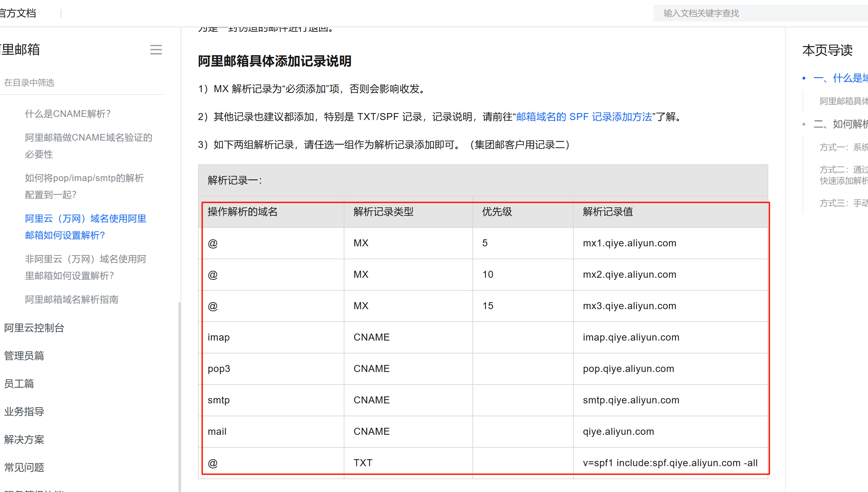
Task: Click the 阿里邮箱具体添加记录说明 heading
Action: tap(275, 61)
